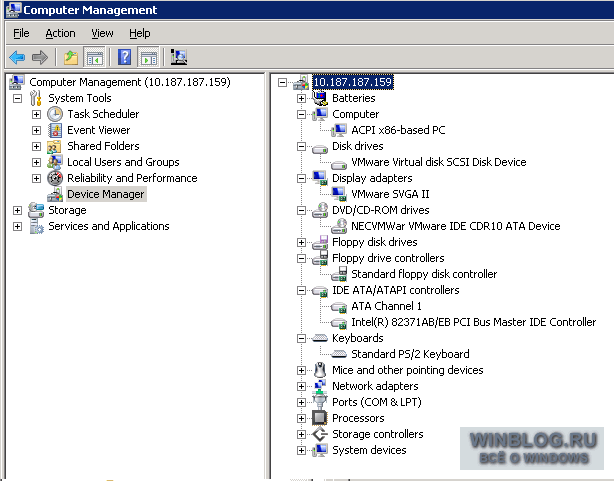Screen dimensions: 614x481
Task: Open the Action menu
Action: [x=60, y=33]
